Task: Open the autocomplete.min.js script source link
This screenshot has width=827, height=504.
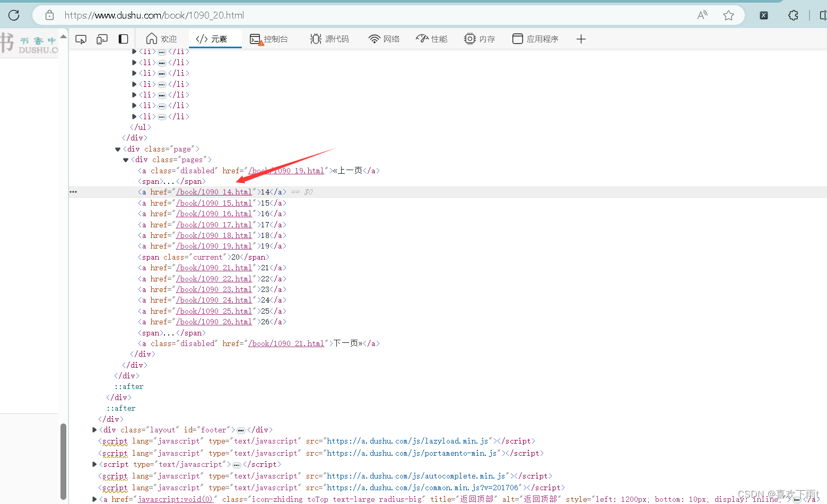Action: 416,476
